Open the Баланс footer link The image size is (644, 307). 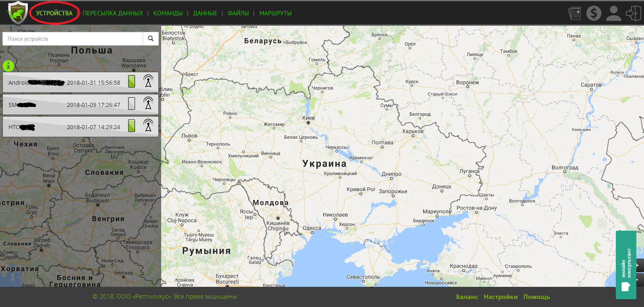(467, 297)
